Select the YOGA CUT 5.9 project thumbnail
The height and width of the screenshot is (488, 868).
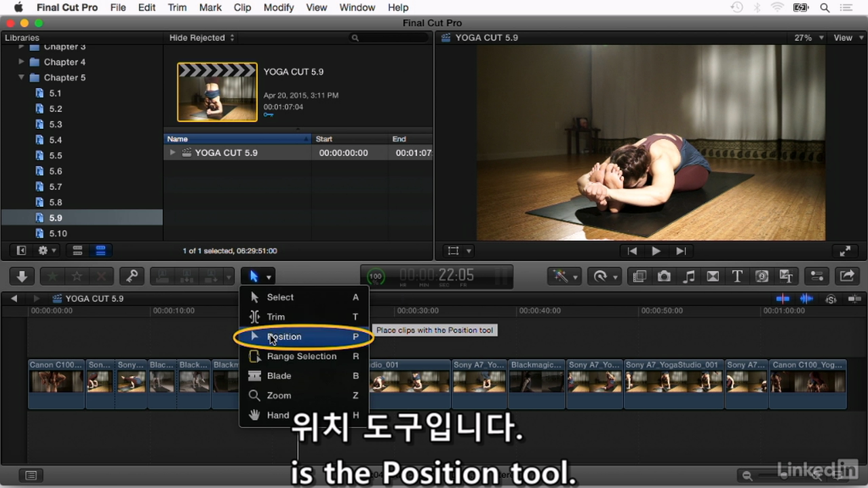[217, 92]
